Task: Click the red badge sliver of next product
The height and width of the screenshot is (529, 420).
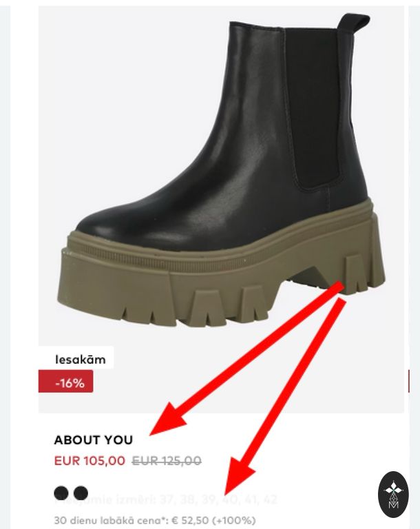Action: coord(409,381)
